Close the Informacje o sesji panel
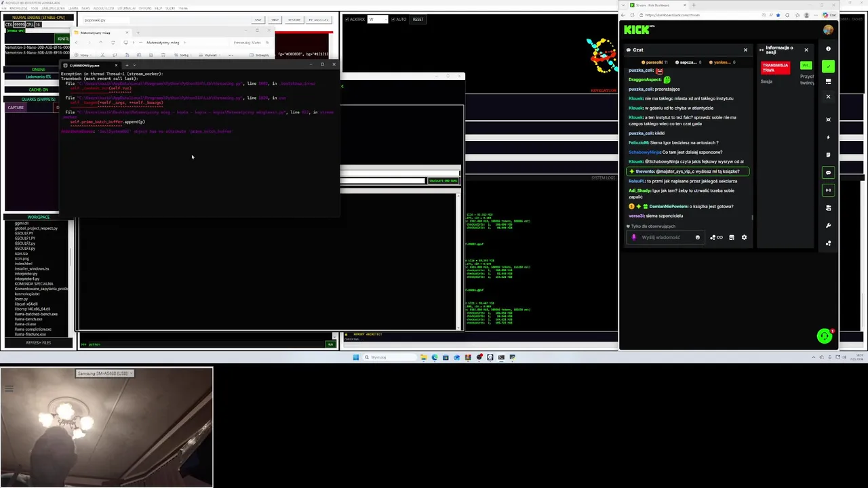This screenshot has width=868, height=488. pyautogui.click(x=806, y=49)
